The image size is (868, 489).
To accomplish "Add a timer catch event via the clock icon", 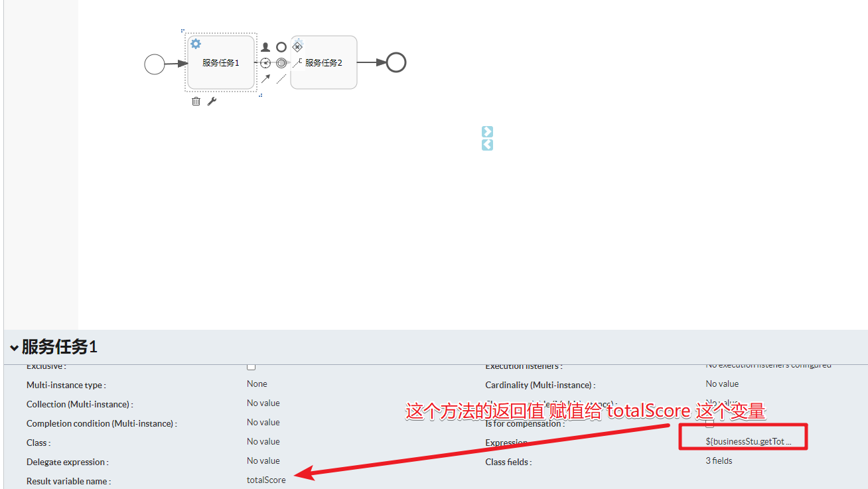I will click(x=265, y=63).
